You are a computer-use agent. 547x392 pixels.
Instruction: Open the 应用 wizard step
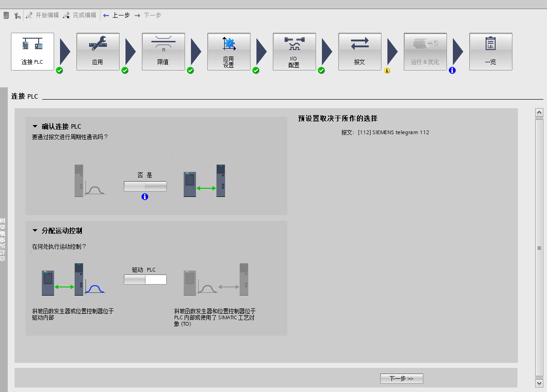[x=98, y=51]
